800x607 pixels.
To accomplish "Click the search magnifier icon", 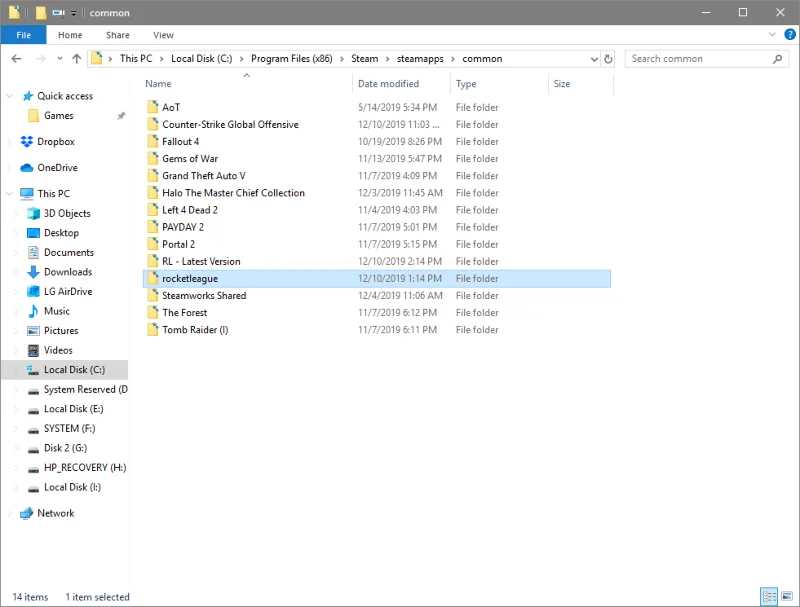I will click(x=777, y=59).
